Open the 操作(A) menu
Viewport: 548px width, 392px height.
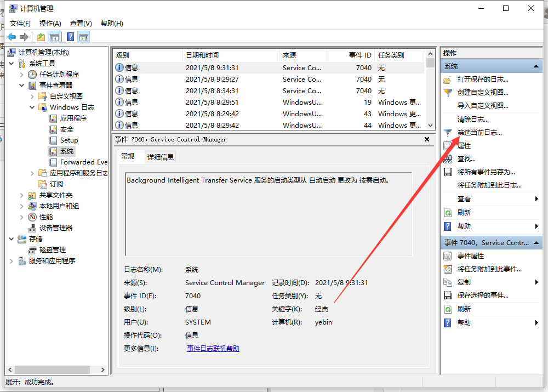pos(50,23)
